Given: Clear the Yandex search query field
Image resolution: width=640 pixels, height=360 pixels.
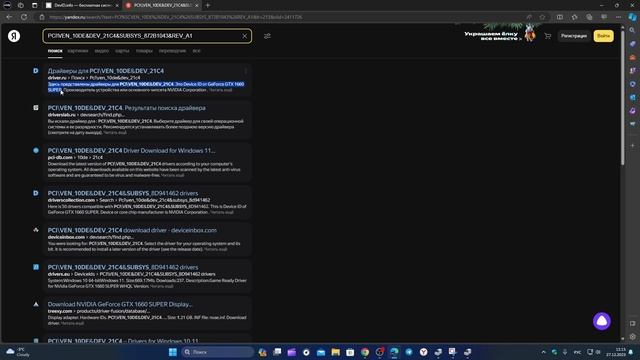Looking at the screenshot, I should point(244,36).
